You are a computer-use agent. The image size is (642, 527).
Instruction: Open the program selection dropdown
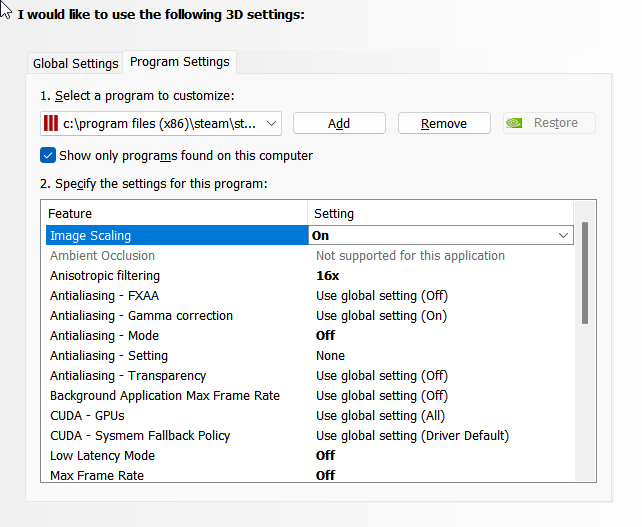point(272,123)
